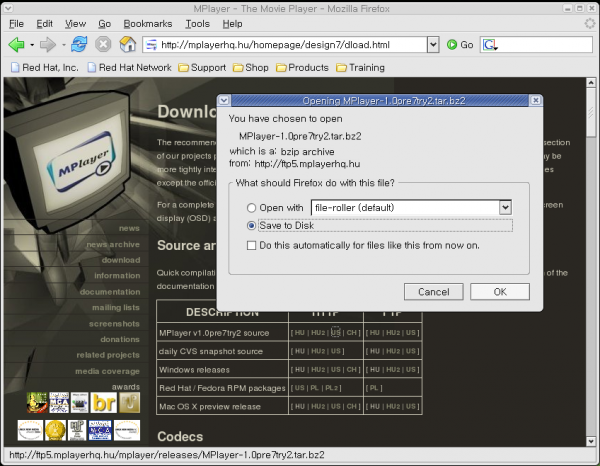The width and height of the screenshot is (600, 466).
Task: Open the Go menu
Action: [104, 24]
